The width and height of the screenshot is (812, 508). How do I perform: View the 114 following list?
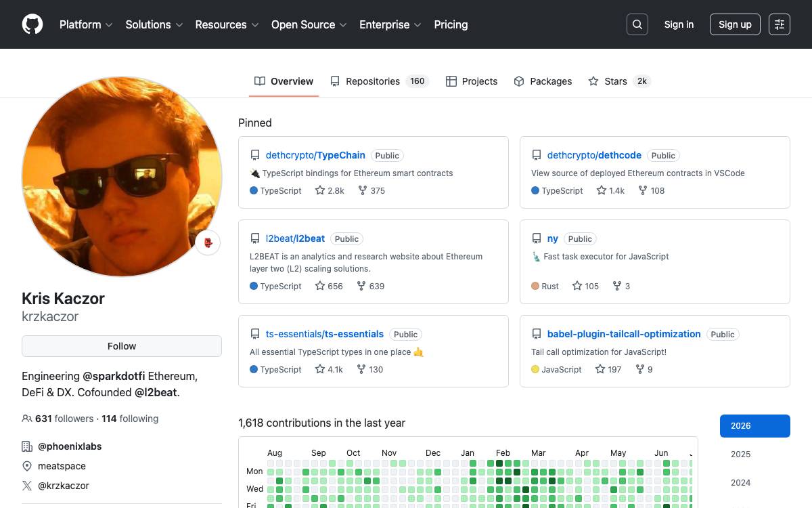click(130, 419)
